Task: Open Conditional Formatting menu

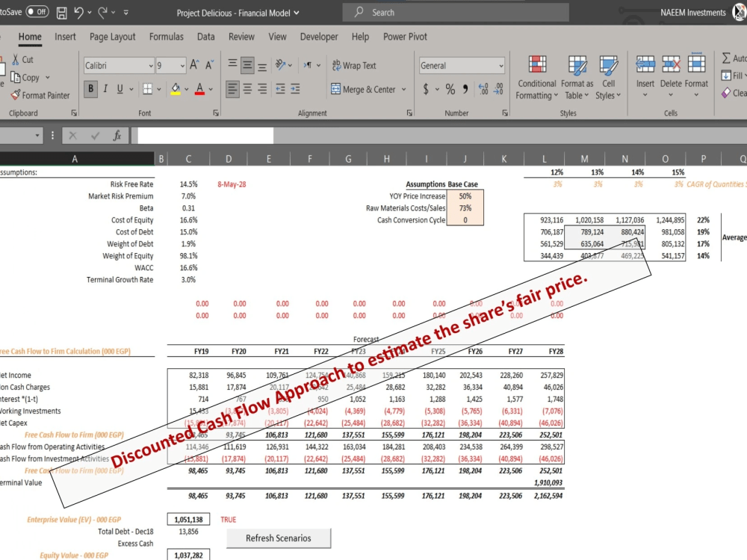Action: 537,77
